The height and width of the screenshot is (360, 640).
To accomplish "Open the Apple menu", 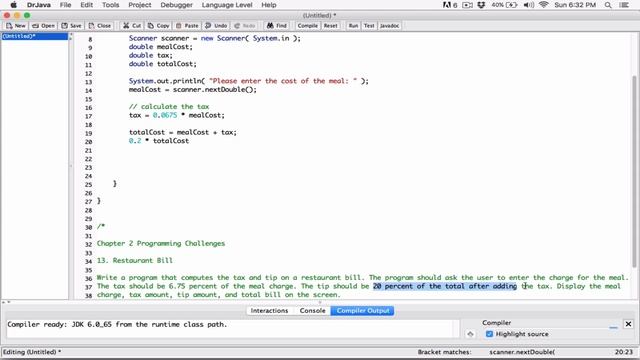I will 13,5.
